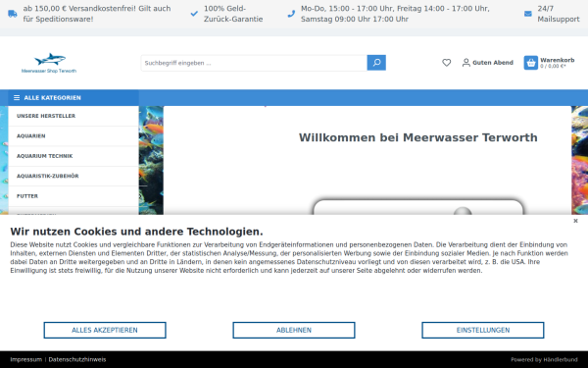This screenshot has width=588, height=368.
Task: Click the checkmark icon beside Geld-Zurück-Garantie
Action: pos(194,14)
